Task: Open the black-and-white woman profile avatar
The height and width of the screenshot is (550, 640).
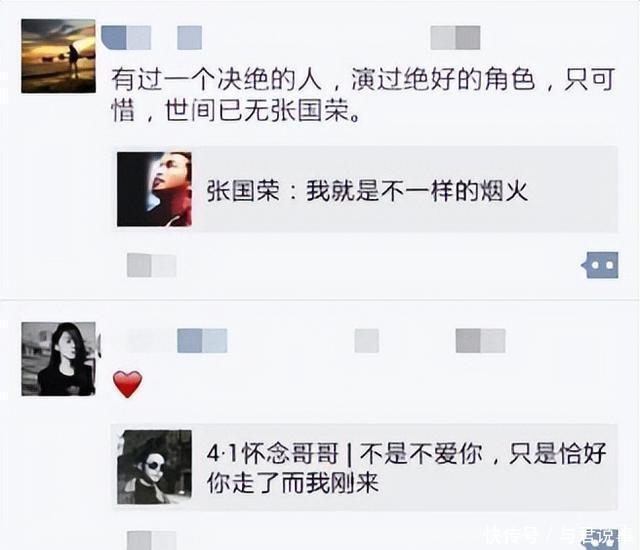Action: (x=58, y=359)
